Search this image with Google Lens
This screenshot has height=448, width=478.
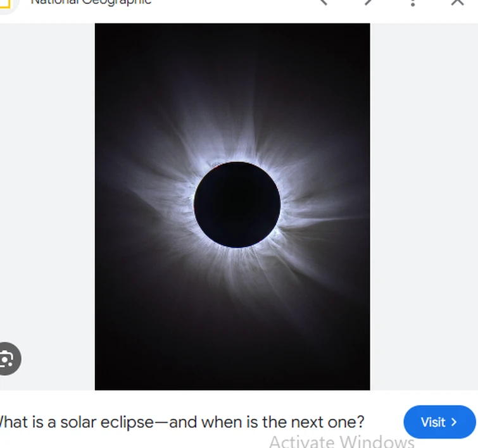(x=8, y=359)
